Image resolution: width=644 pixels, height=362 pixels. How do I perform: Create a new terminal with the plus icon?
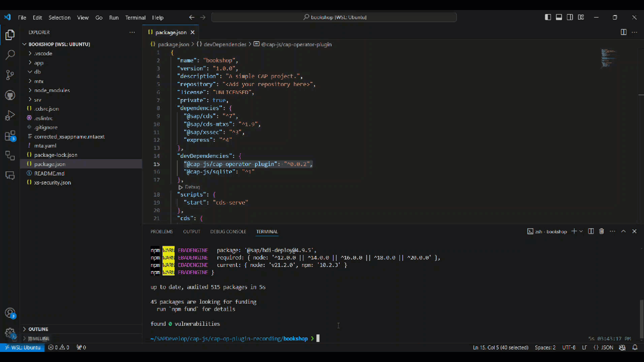[574, 231]
